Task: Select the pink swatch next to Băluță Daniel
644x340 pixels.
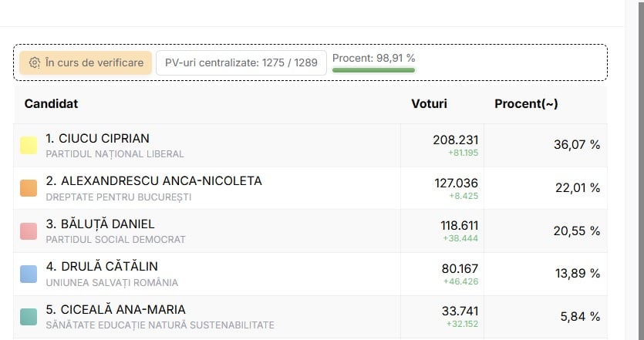Action: coord(29,231)
